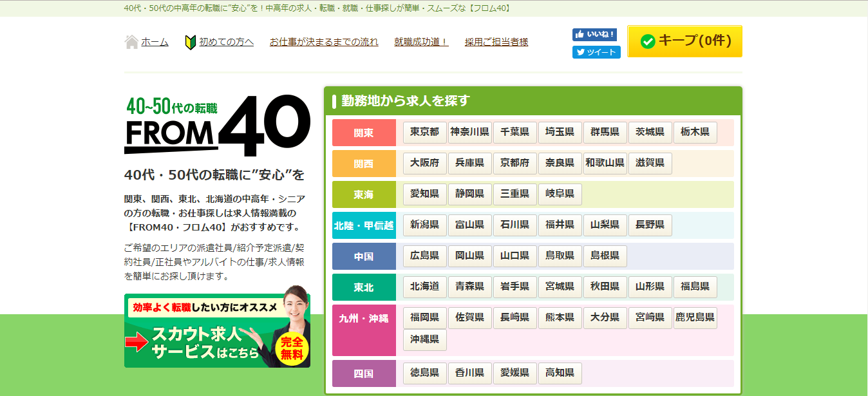Viewport: 868px width, 396px height.
Task: Choose 埼玉県 prefecture
Action: (560, 132)
